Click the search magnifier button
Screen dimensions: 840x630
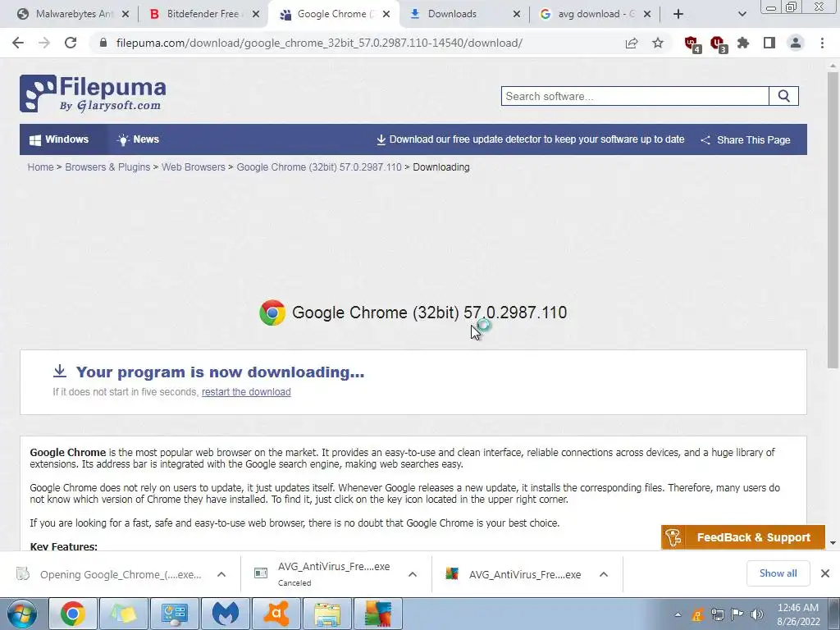coord(783,96)
